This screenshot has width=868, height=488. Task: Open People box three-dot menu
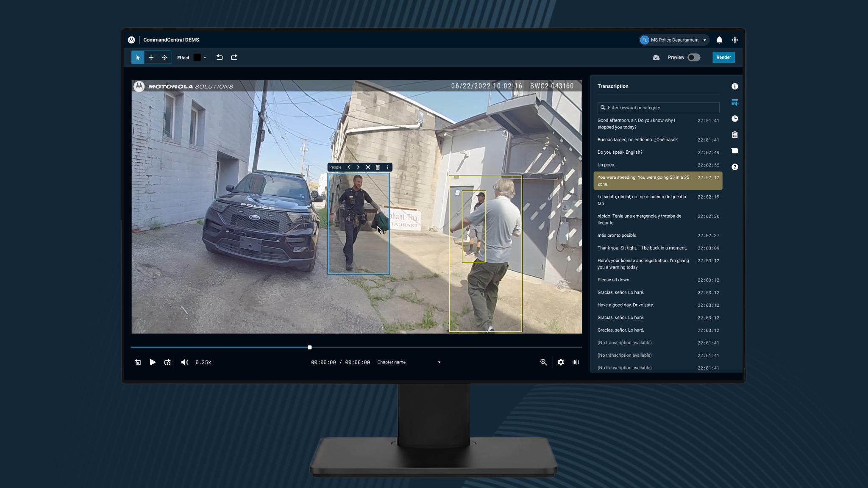click(387, 167)
